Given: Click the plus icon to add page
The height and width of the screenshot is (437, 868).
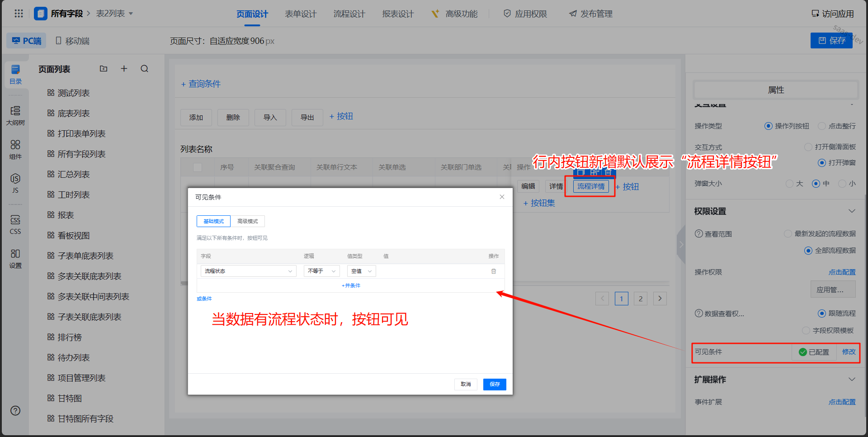Looking at the screenshot, I should pyautogui.click(x=124, y=69).
